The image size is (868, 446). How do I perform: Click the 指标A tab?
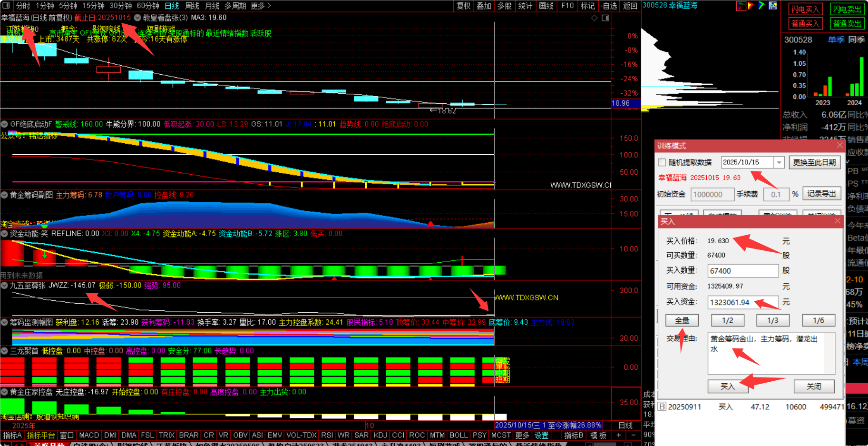pos(12,435)
